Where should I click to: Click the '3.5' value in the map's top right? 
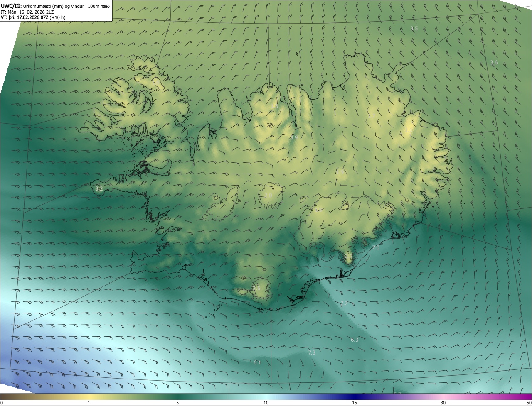tap(414, 29)
